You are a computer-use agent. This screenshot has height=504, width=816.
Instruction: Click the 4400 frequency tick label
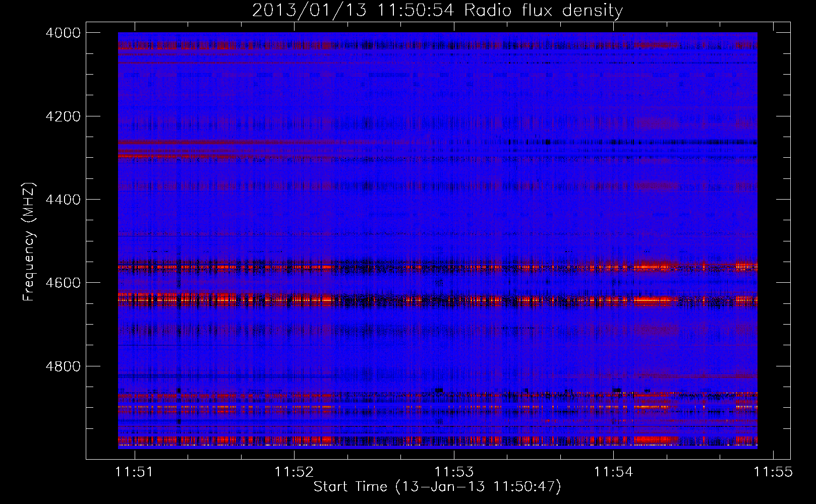pyautogui.click(x=63, y=200)
